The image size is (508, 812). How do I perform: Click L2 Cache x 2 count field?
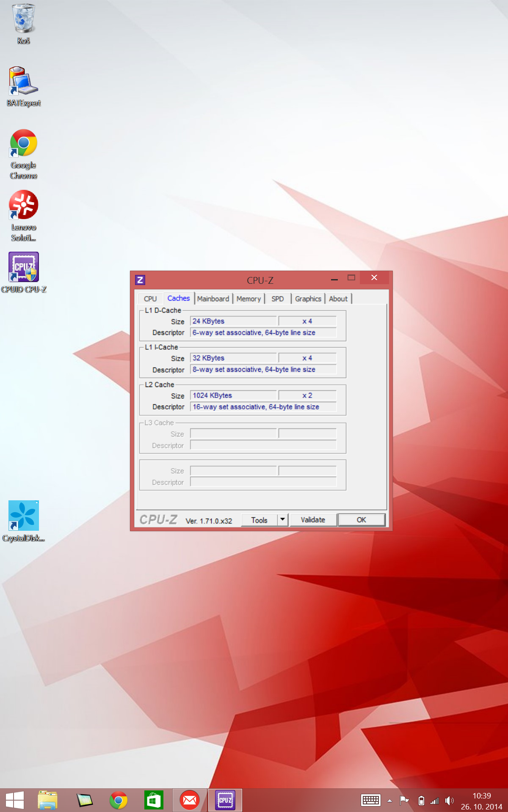[x=307, y=395]
